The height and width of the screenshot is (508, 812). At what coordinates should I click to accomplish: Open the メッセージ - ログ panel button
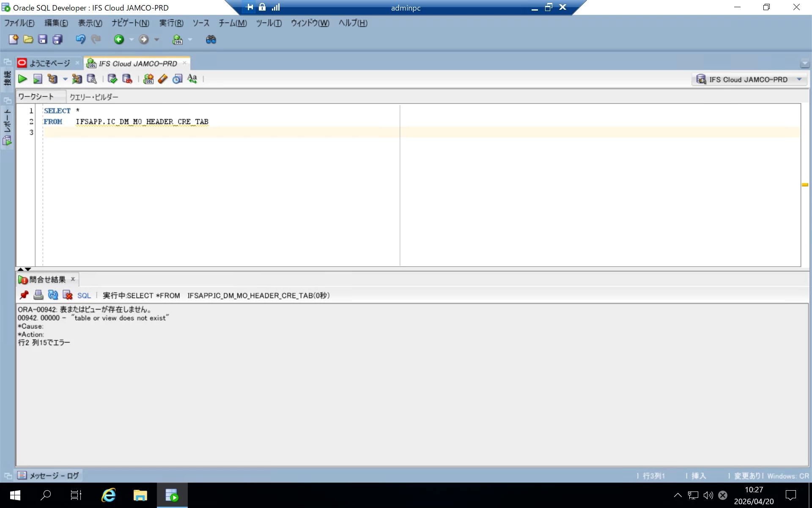point(48,475)
